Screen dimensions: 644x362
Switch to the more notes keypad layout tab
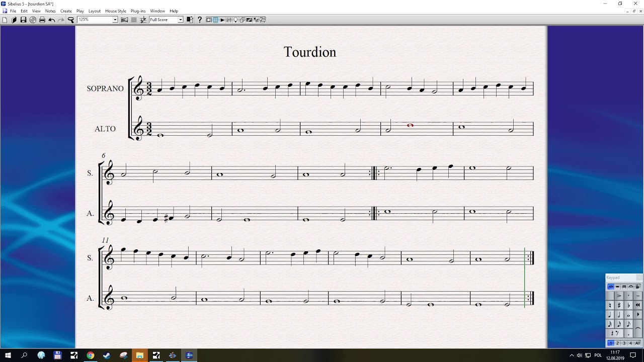click(617, 287)
